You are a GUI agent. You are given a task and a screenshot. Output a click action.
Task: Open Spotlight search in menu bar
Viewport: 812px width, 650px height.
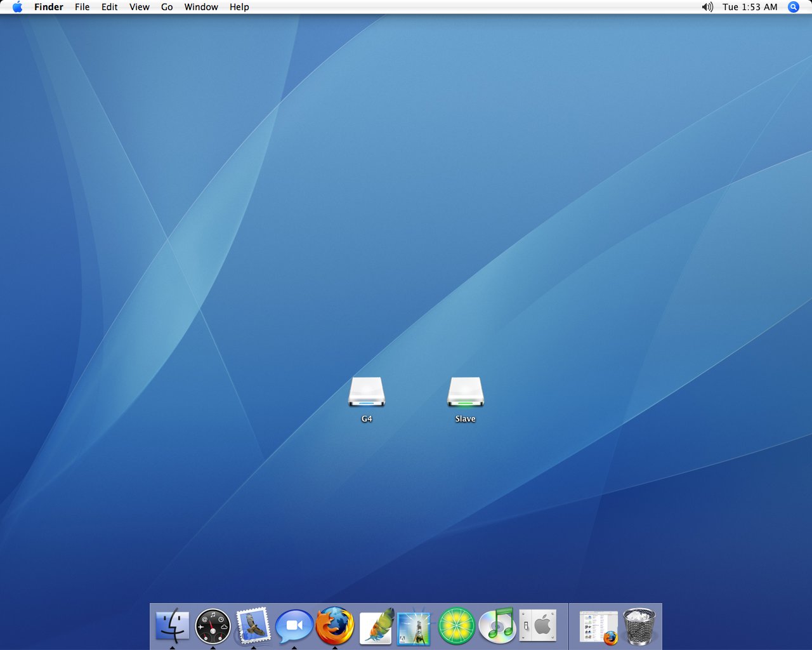click(793, 7)
